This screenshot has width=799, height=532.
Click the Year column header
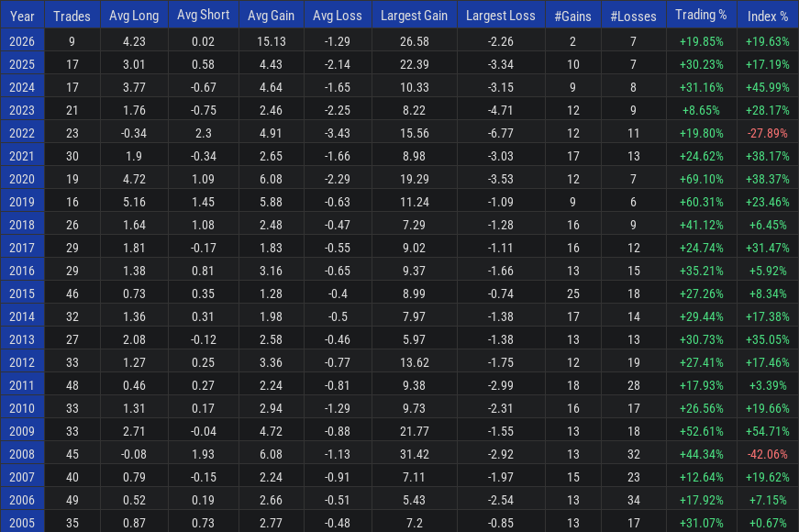click(x=22, y=16)
